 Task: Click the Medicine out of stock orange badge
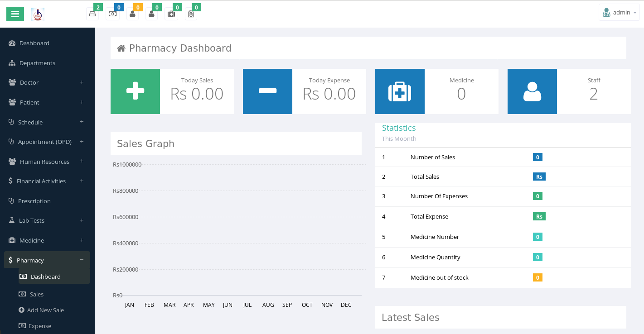coord(537,277)
